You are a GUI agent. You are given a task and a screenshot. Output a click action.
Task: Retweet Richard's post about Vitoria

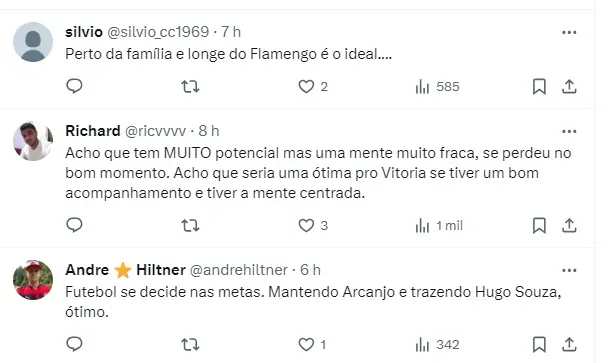pyautogui.click(x=190, y=225)
